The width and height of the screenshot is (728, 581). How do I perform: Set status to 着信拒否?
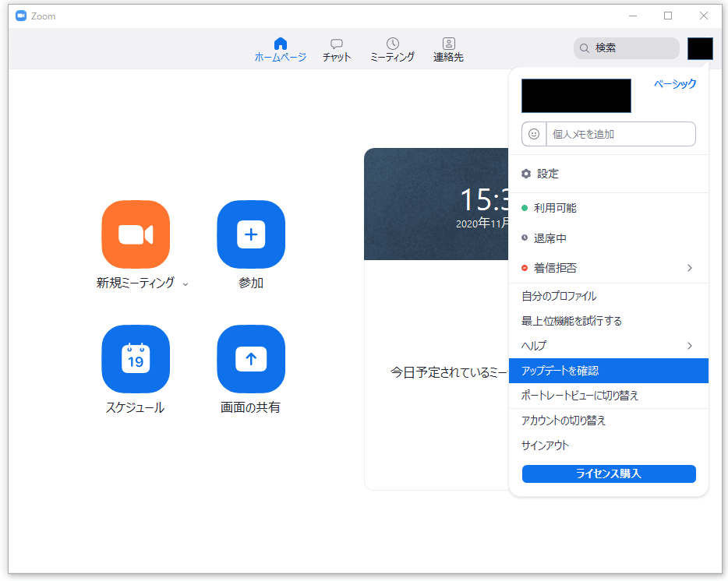(x=609, y=268)
